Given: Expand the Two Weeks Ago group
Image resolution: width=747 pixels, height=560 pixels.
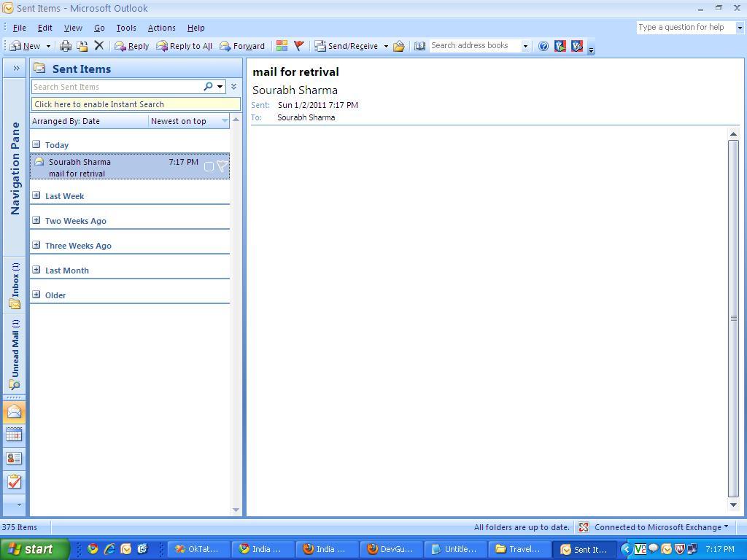Looking at the screenshot, I should (36, 220).
